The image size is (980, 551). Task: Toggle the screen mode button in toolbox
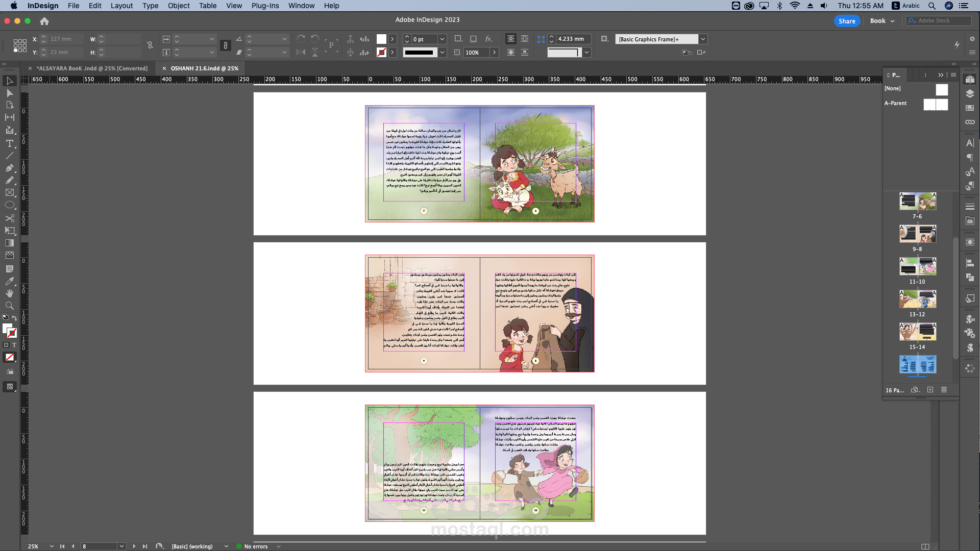(x=10, y=387)
